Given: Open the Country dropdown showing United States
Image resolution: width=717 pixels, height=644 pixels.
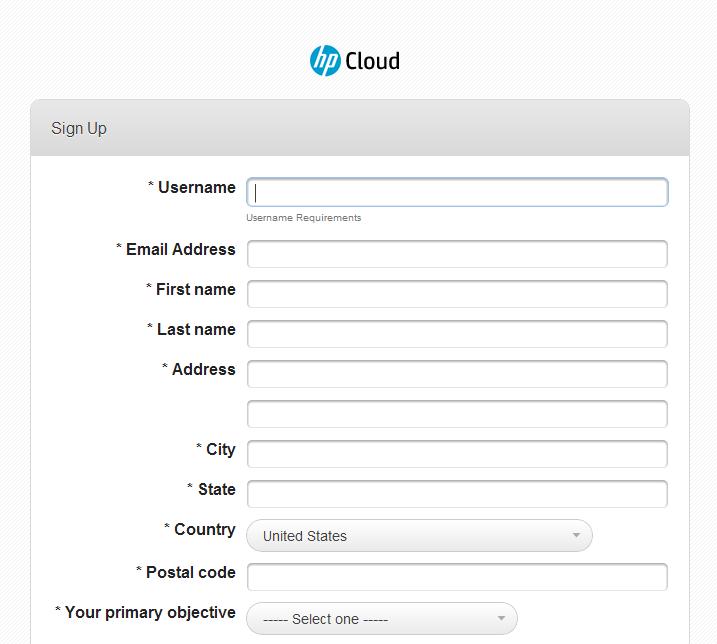Looking at the screenshot, I should point(419,536).
